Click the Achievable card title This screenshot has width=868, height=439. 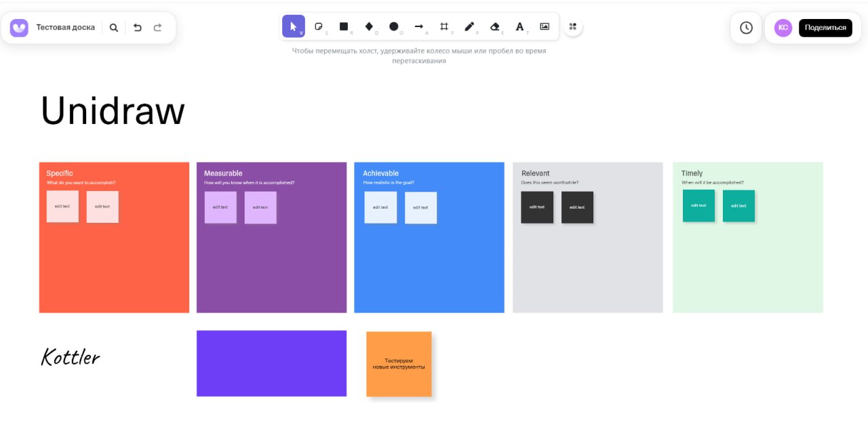pyautogui.click(x=380, y=173)
